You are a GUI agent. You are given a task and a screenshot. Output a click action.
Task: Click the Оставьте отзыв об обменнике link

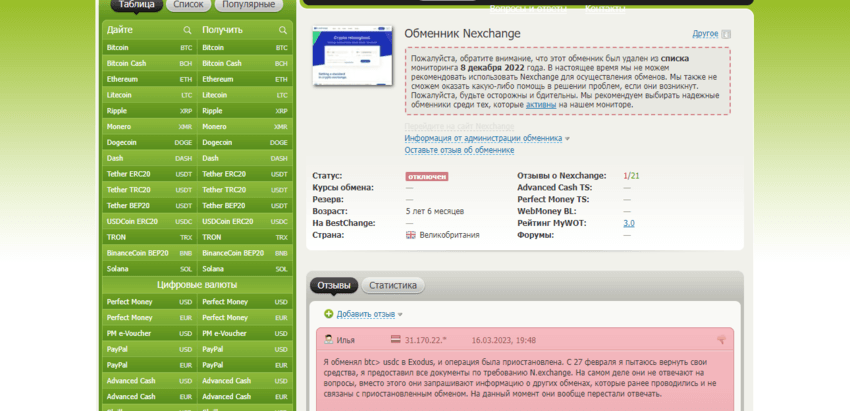459,150
